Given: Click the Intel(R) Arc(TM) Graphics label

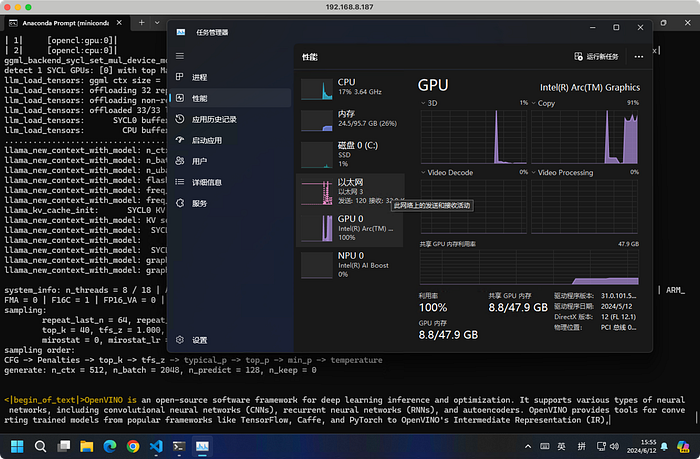Looking at the screenshot, I should pyautogui.click(x=590, y=88).
